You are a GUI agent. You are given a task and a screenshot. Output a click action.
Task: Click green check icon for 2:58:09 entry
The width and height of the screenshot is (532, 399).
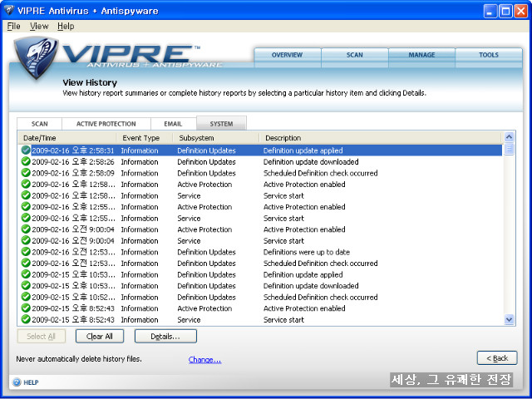tap(26, 173)
